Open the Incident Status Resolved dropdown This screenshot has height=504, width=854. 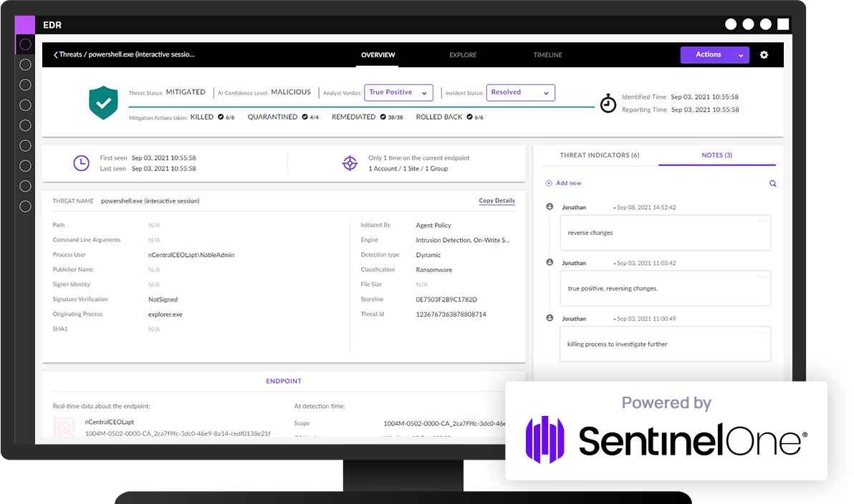coord(520,92)
